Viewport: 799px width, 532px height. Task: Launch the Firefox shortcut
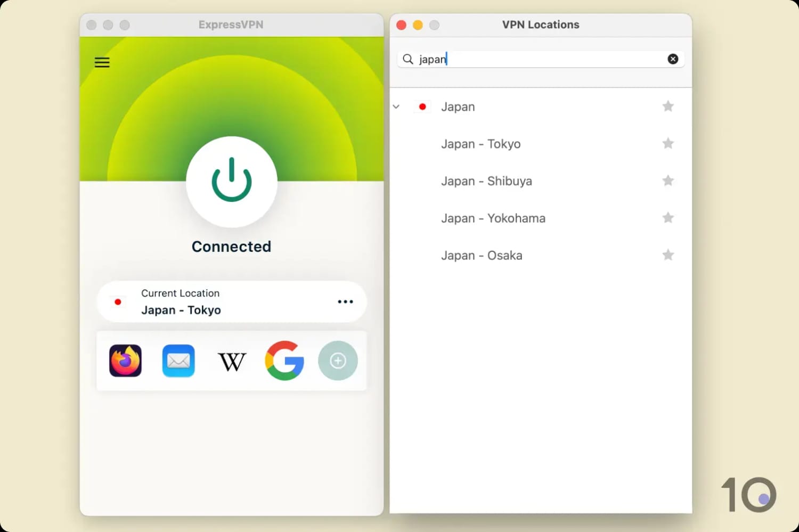[125, 361]
